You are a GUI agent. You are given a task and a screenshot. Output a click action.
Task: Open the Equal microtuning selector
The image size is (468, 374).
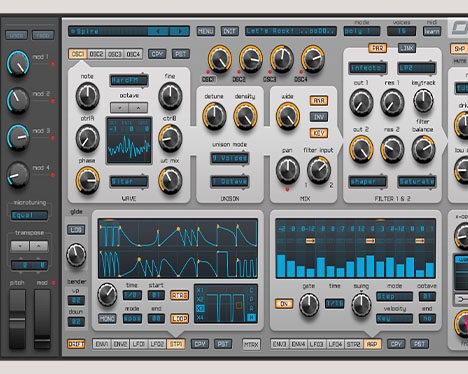point(29,215)
